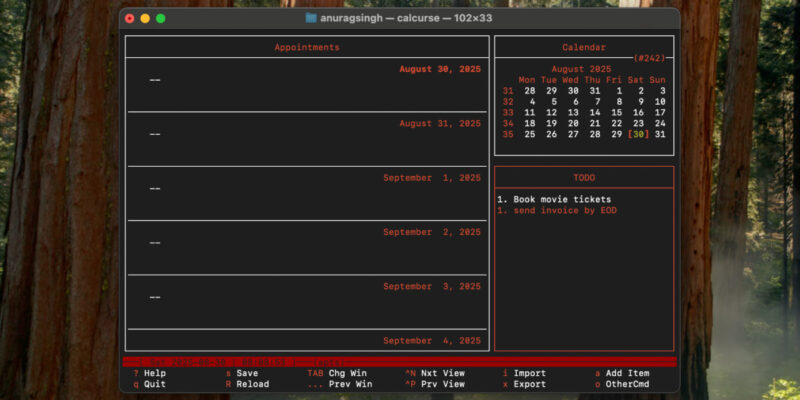Close the calcurse terminal window
Screen dimensions: 800x400
[x=130, y=18]
